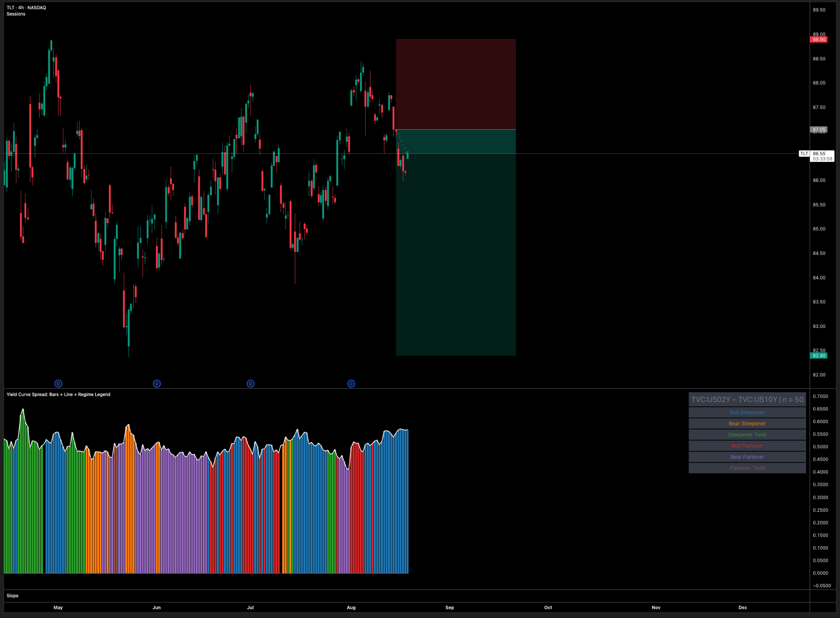
Task: Click the Bull Flattener legend row
Action: point(747,446)
